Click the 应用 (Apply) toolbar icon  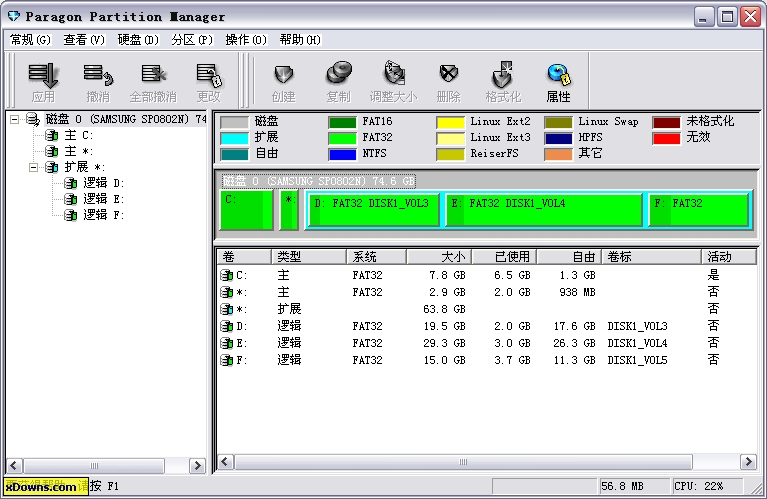[x=43, y=82]
